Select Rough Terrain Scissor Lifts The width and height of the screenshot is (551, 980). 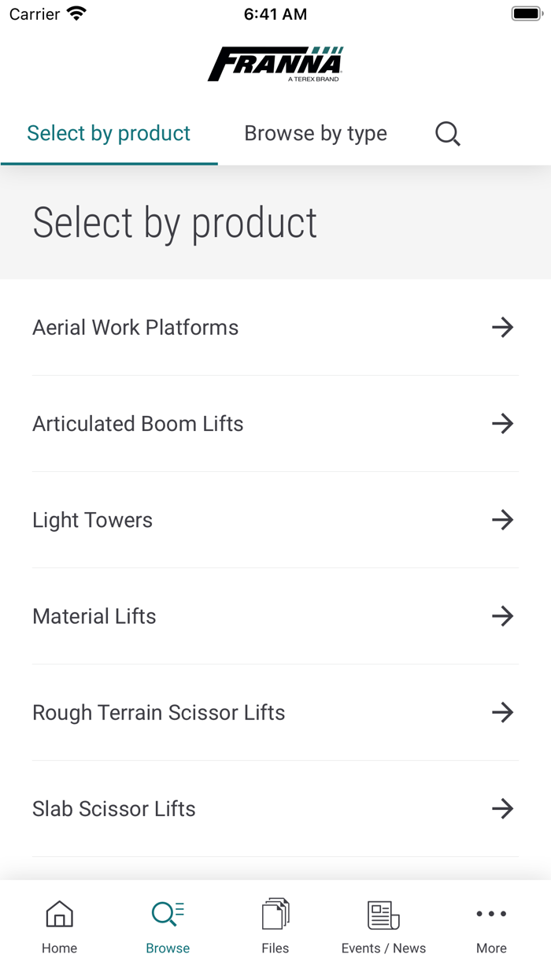coord(158,712)
